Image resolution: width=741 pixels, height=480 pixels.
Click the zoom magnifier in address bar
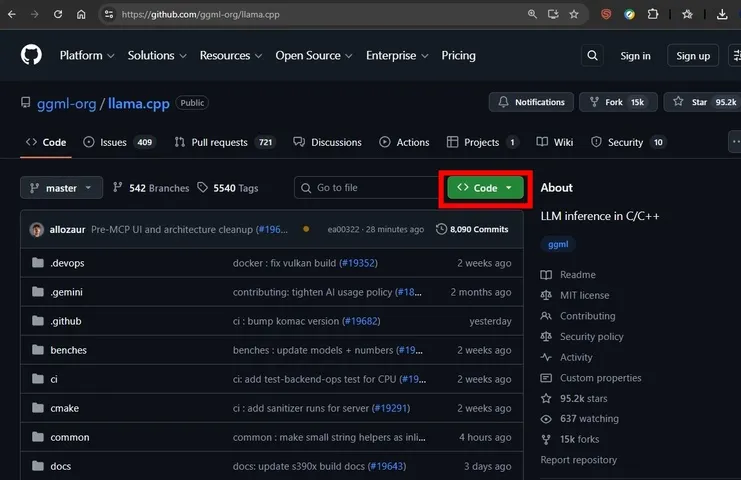[532, 14]
